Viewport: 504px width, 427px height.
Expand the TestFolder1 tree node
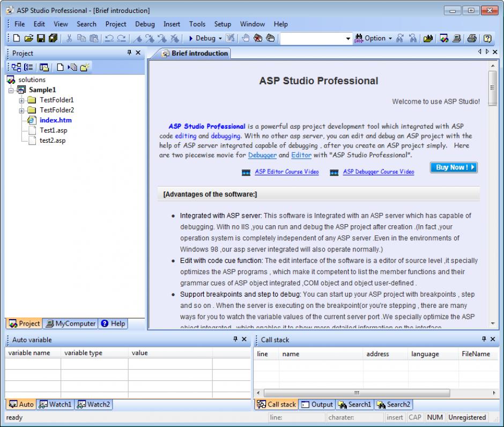click(x=22, y=100)
